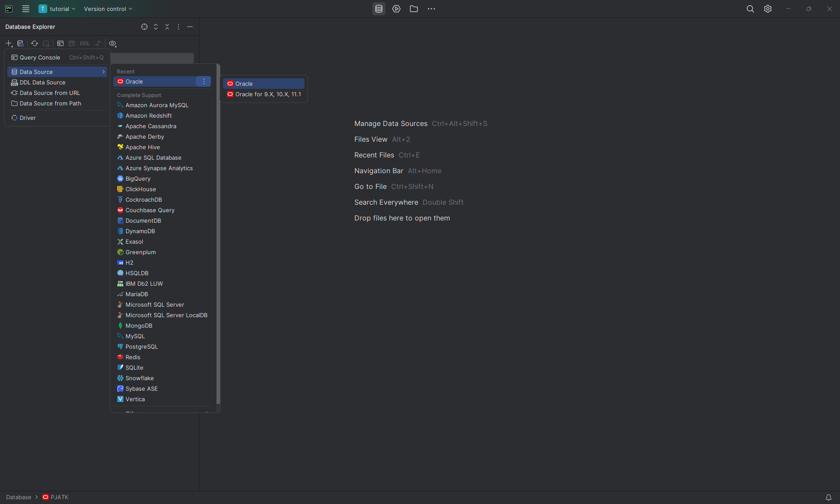Open the Services tool window icon
840x504 pixels.
(x=396, y=9)
